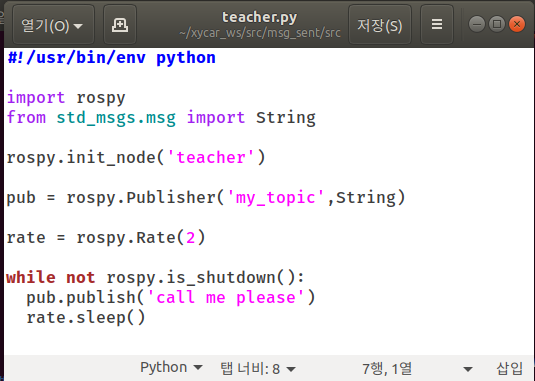This screenshot has width=535, height=381.
Task: Click the file path ~/xycar_ws/src/msg_sent/src
Action: click(x=260, y=33)
